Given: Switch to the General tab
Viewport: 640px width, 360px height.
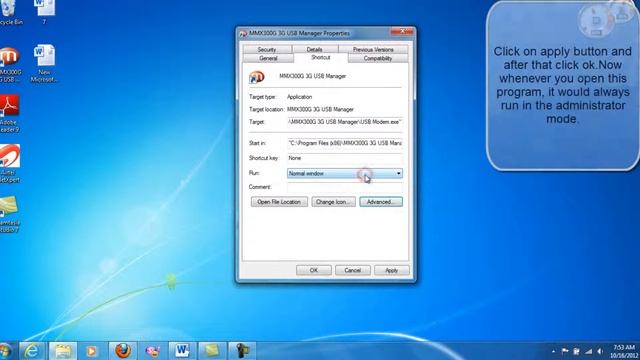Looking at the screenshot, I should click(268, 58).
